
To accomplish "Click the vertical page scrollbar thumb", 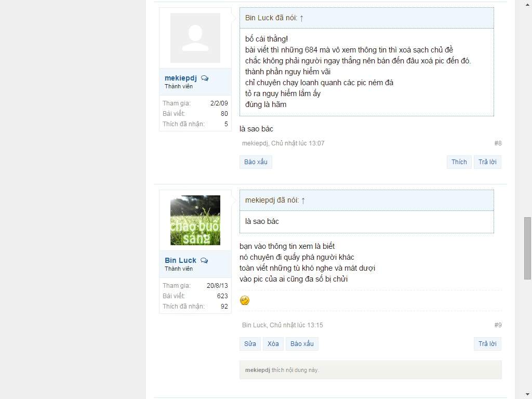I will (x=527, y=248).
